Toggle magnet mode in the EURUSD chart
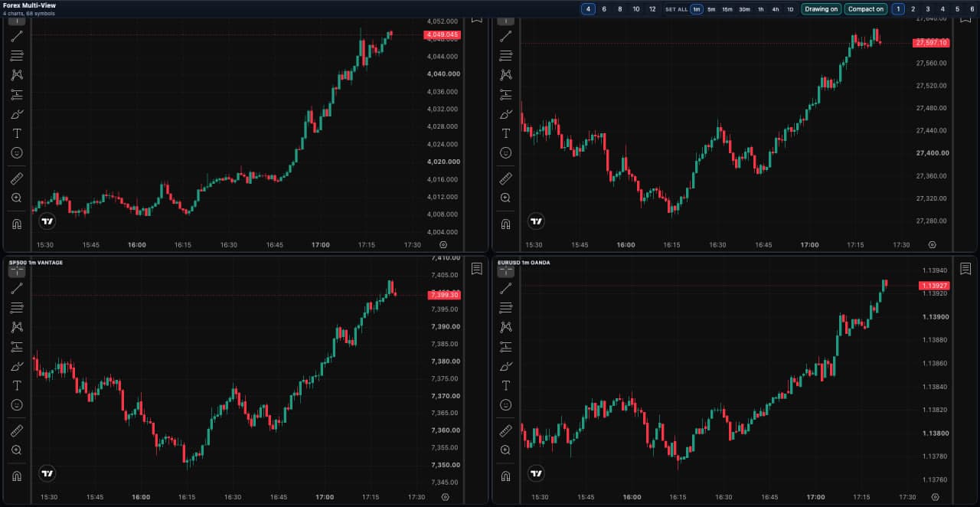This screenshot has width=980, height=507. [x=505, y=476]
